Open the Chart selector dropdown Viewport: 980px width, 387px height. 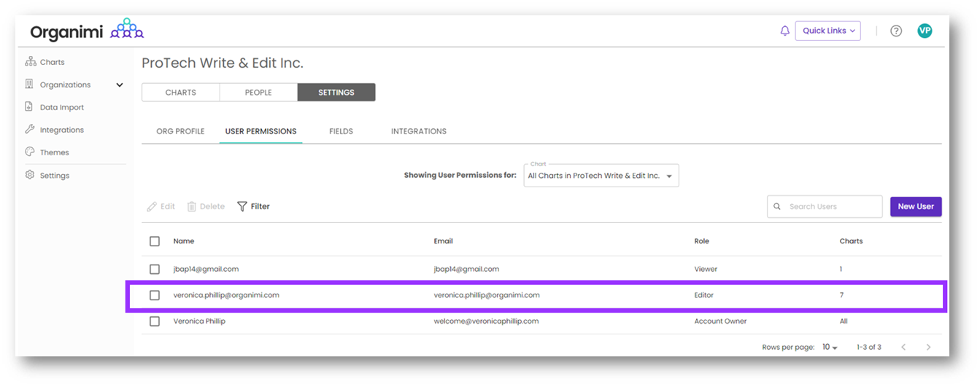[x=601, y=176]
